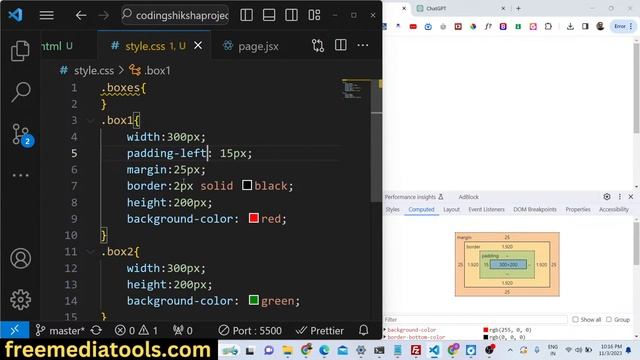Open the Customize Layout icon
640x360 pixels.
(314, 15)
